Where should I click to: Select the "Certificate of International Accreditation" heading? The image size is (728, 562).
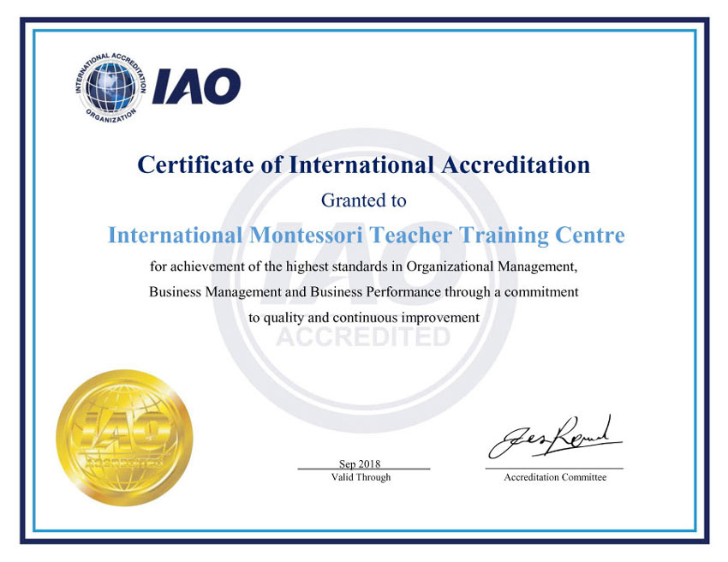click(x=363, y=164)
